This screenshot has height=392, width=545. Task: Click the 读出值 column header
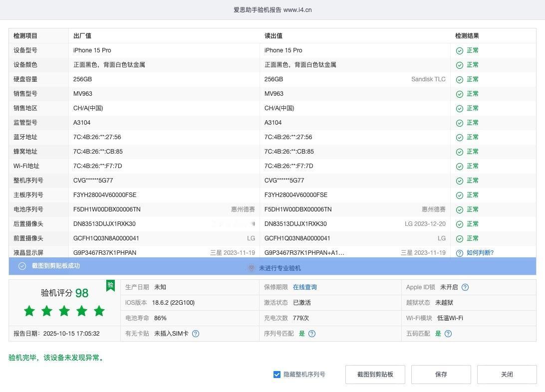point(273,36)
